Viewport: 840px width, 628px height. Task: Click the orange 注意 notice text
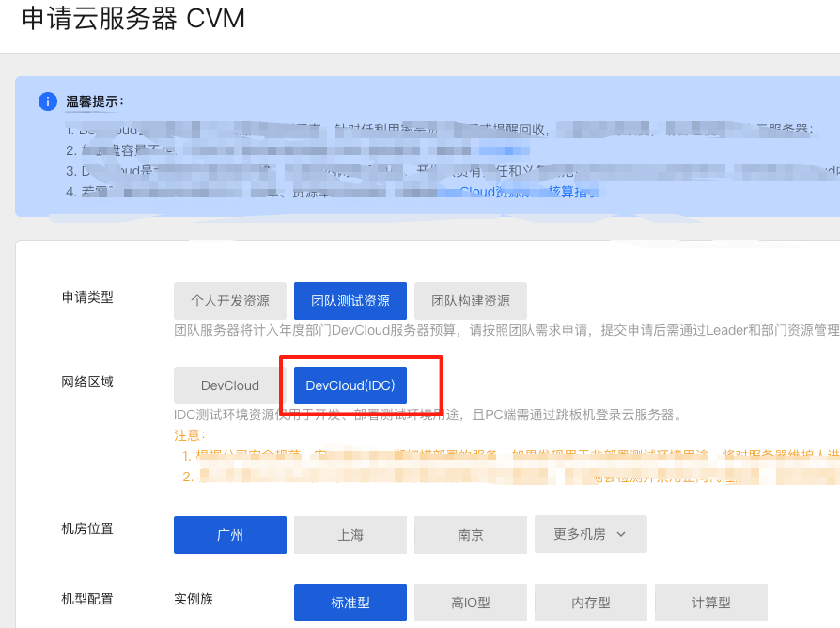(190, 435)
